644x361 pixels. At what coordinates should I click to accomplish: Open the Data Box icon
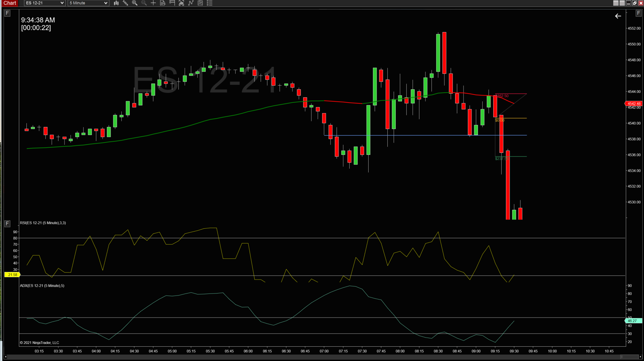163,3
